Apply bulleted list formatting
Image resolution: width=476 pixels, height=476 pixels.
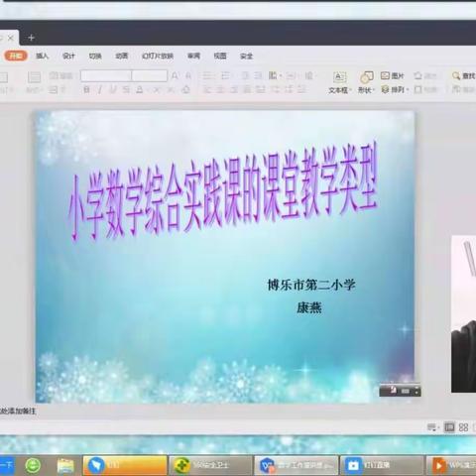pyautogui.click(x=208, y=76)
